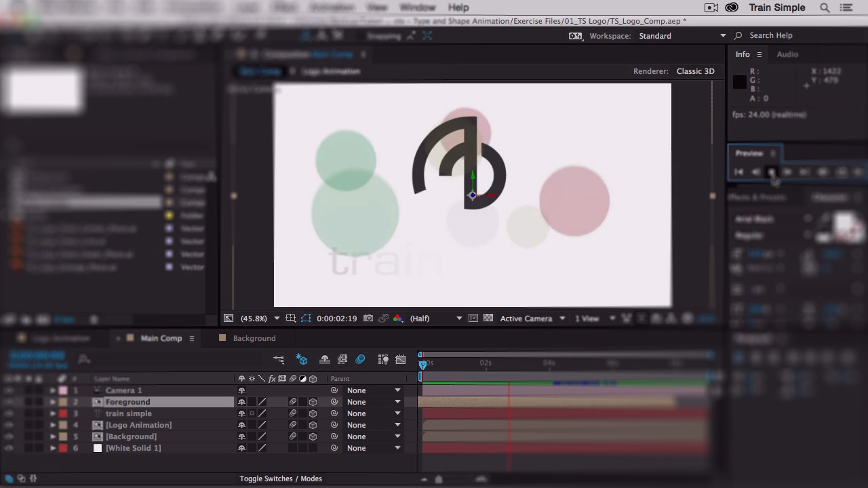This screenshot has height=488, width=868.
Task: Toggle Quality switch for White Solid 1
Action: tap(262, 448)
